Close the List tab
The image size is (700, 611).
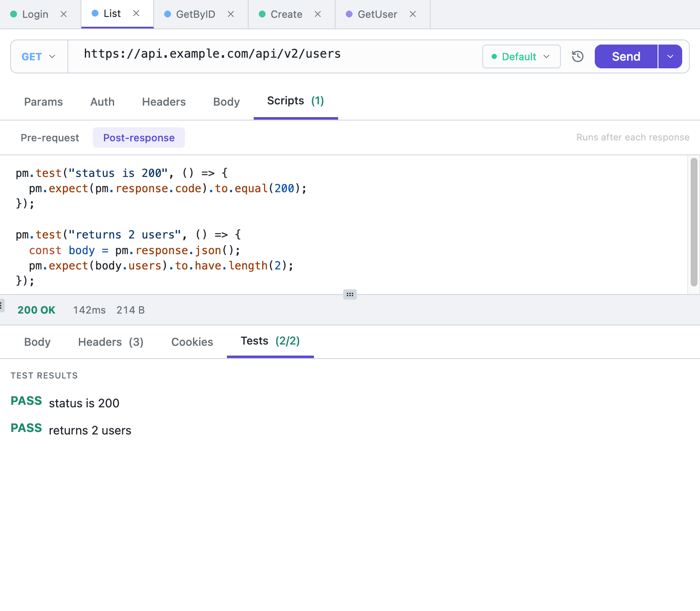coord(136,13)
